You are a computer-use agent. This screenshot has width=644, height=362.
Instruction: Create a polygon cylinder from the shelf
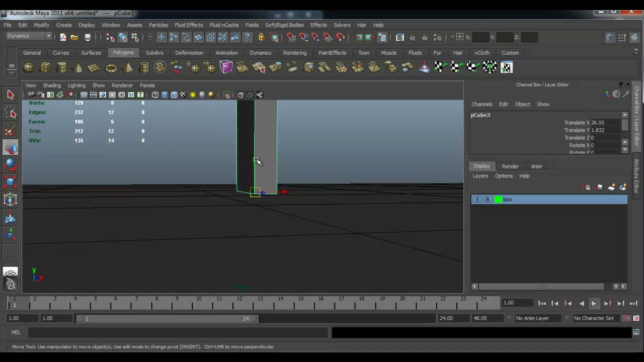[61, 67]
